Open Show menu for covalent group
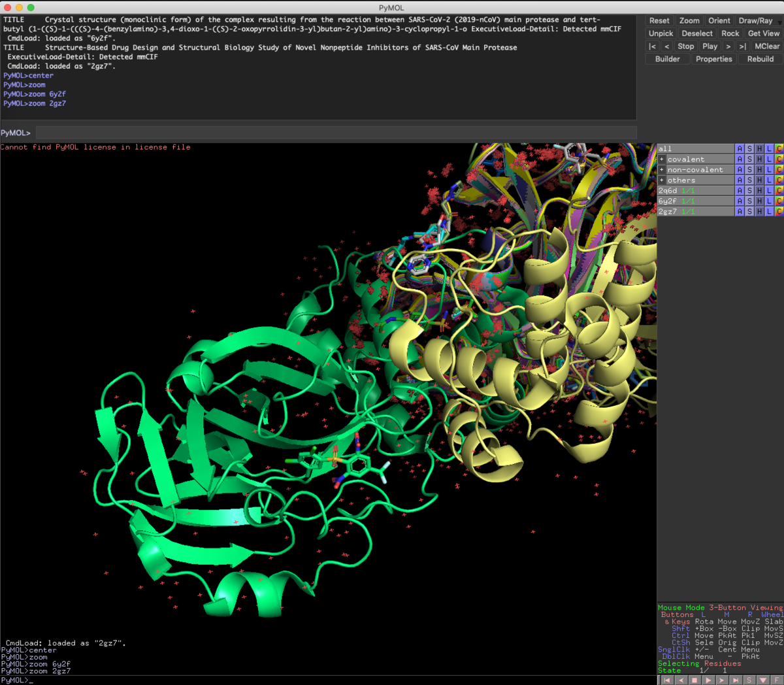This screenshot has width=784, height=685. click(749, 159)
